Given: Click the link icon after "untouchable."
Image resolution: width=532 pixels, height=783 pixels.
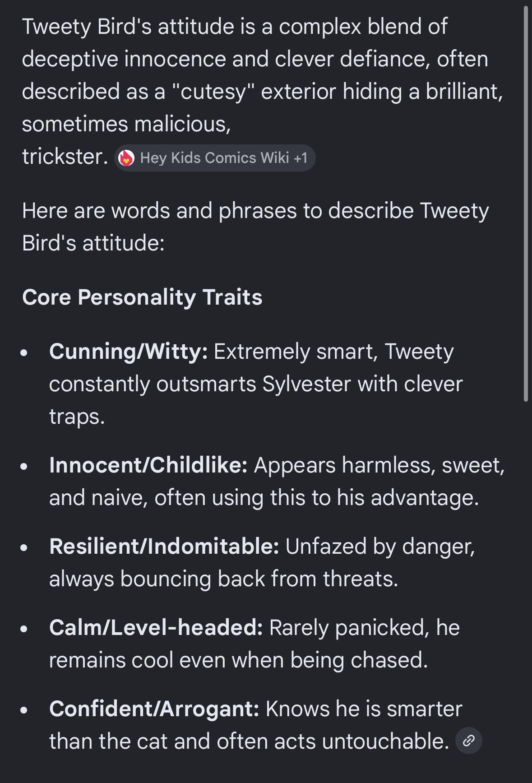Looking at the screenshot, I should pos(469,741).
